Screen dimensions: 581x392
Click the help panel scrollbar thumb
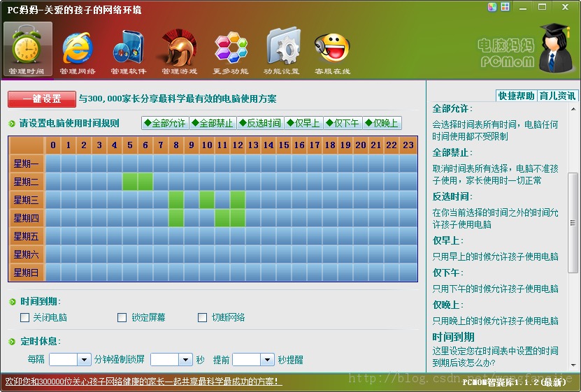(573, 223)
